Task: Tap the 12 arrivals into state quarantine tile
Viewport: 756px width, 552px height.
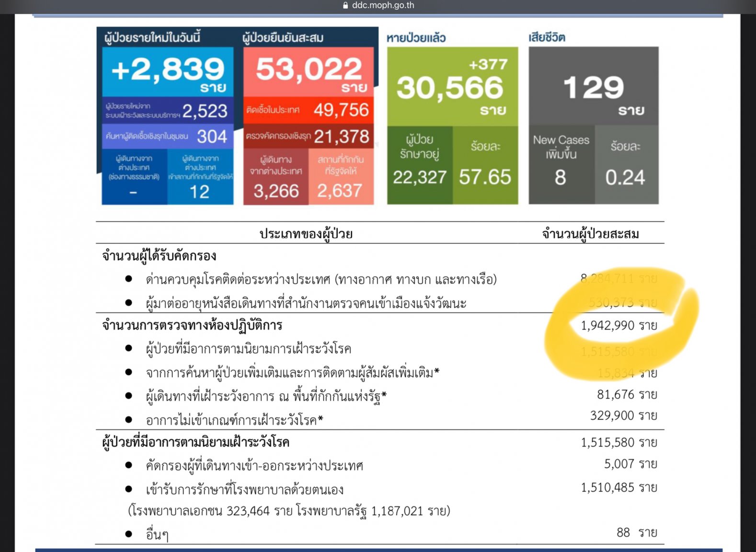Action: click(200, 177)
